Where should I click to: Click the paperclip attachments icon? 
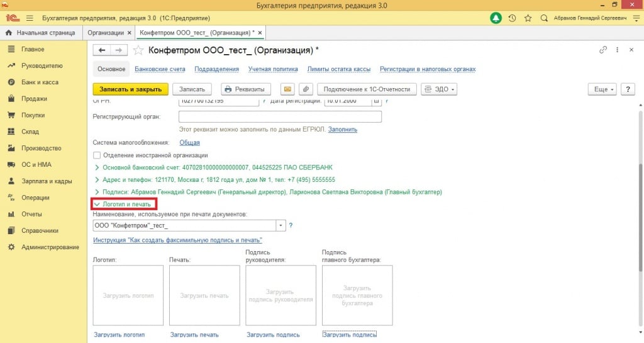[x=306, y=89]
